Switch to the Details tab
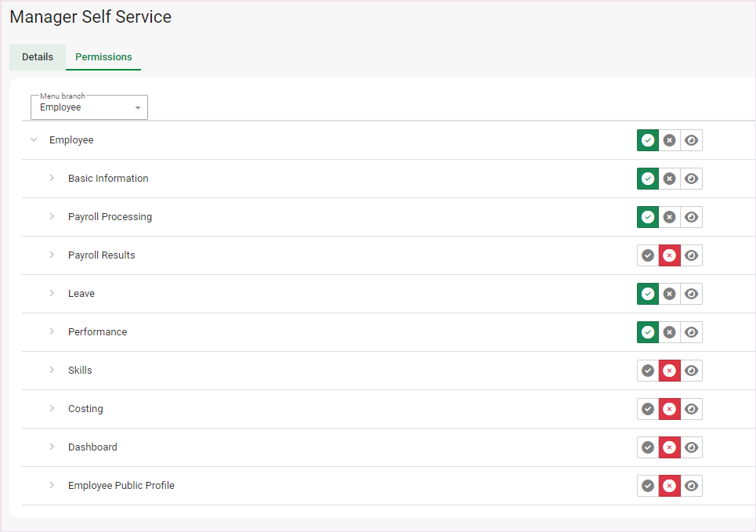 [38, 57]
